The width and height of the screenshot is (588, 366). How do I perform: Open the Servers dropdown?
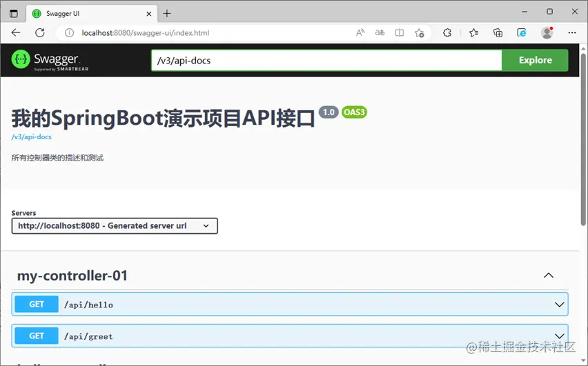coord(115,226)
